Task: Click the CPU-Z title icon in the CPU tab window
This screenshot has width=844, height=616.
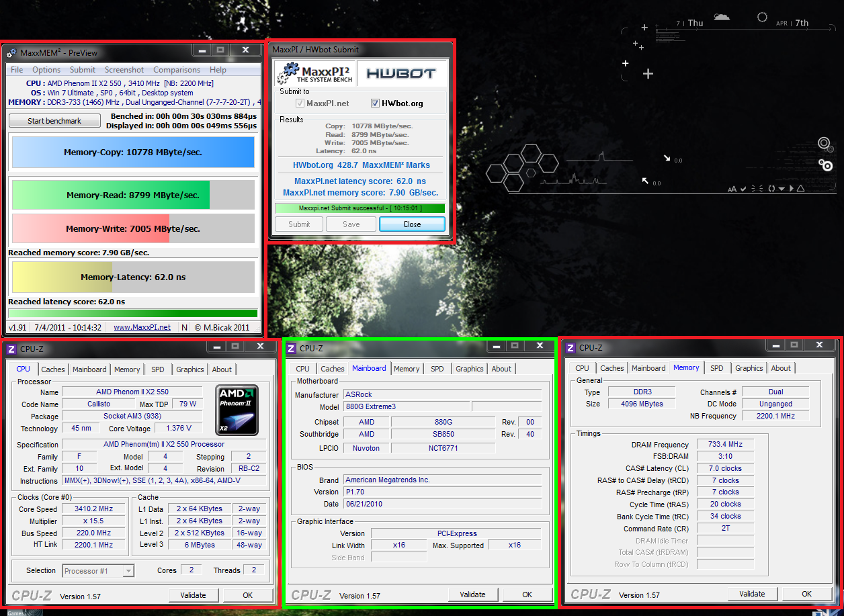Action: (11, 349)
